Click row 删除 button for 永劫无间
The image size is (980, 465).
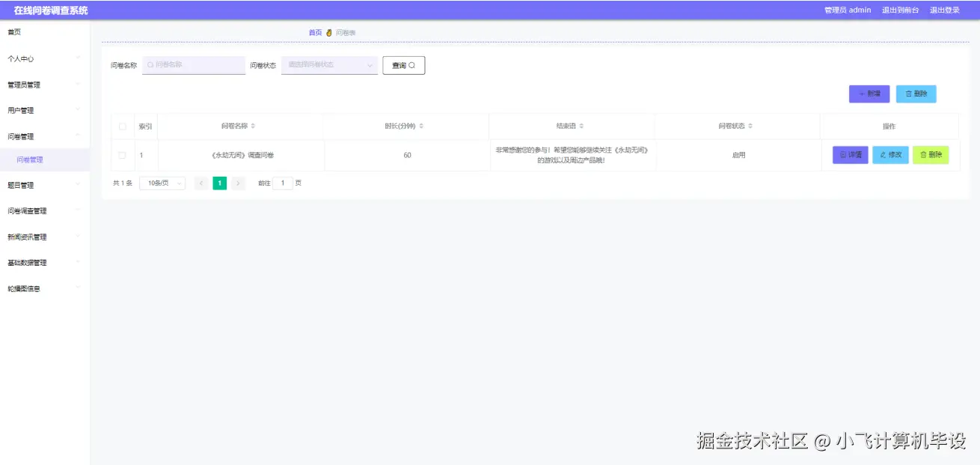[x=931, y=155]
